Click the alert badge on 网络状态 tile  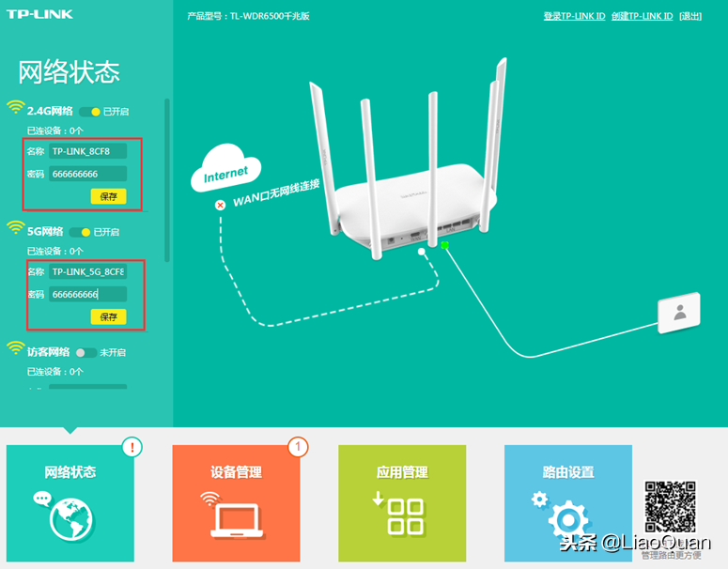[x=132, y=447]
